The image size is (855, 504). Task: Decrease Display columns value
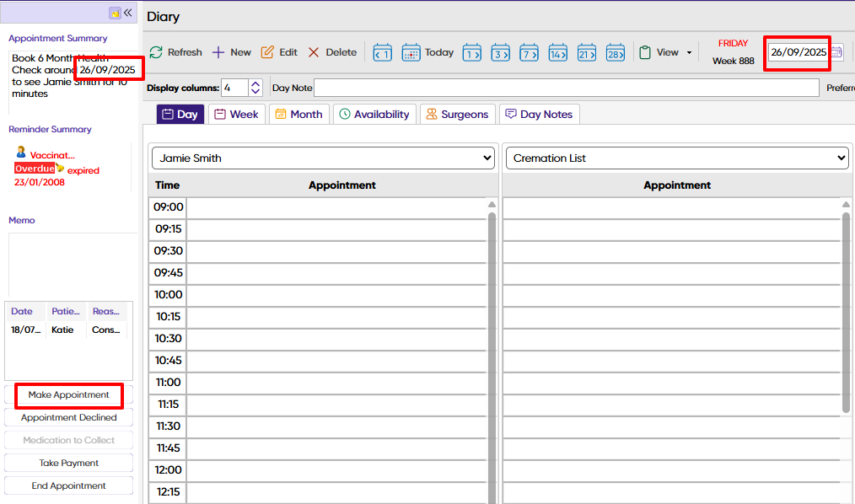click(255, 92)
